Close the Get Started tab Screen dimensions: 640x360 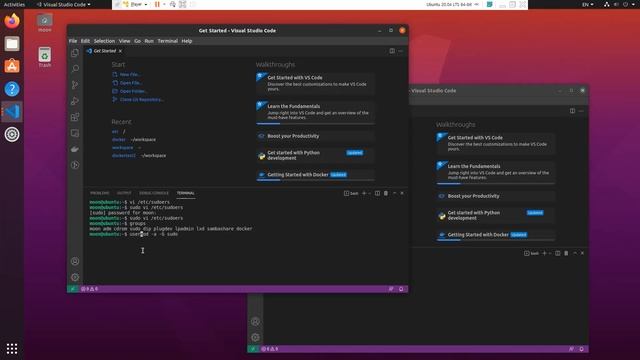[x=120, y=51]
